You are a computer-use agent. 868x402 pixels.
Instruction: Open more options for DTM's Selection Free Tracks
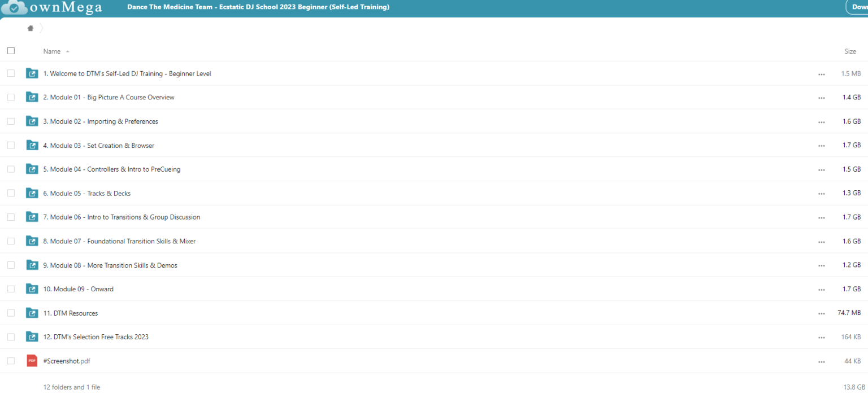[x=821, y=337]
